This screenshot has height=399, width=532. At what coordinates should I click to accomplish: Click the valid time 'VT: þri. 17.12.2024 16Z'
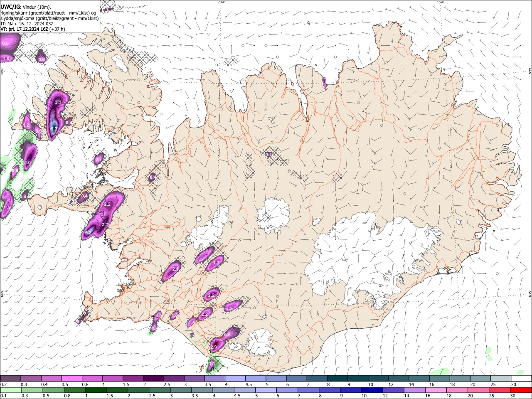click(x=24, y=29)
